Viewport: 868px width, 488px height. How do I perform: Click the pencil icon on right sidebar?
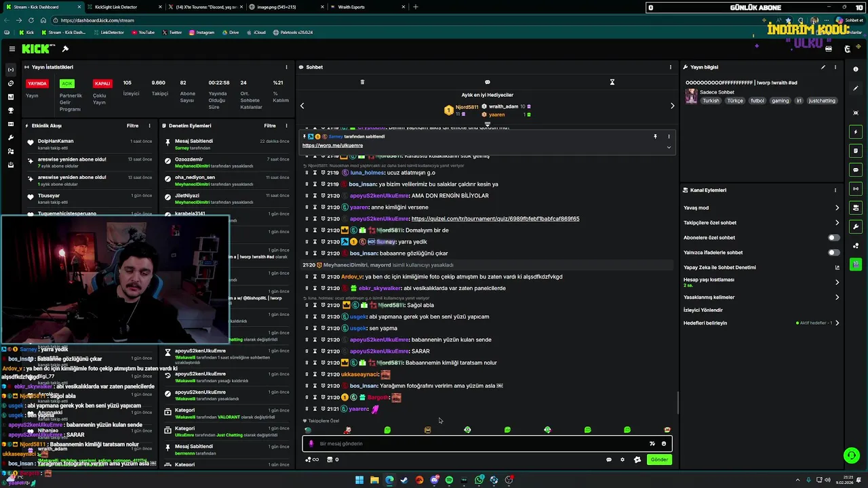click(856, 88)
